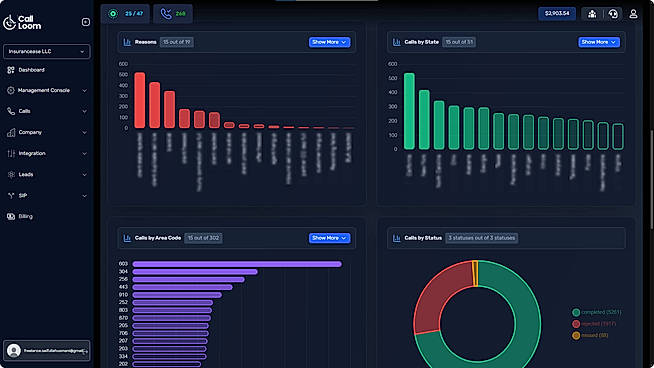Open the team group icon in header
This screenshot has height=368, width=654.
pyautogui.click(x=592, y=14)
